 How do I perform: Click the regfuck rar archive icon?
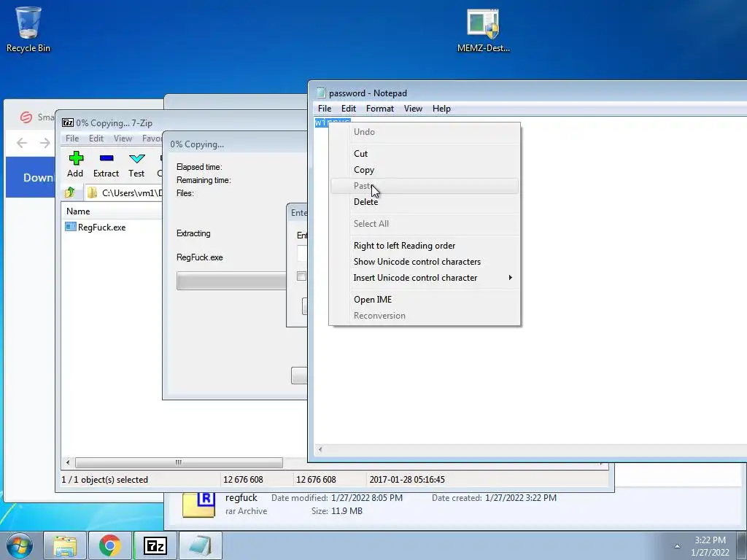pyautogui.click(x=198, y=505)
